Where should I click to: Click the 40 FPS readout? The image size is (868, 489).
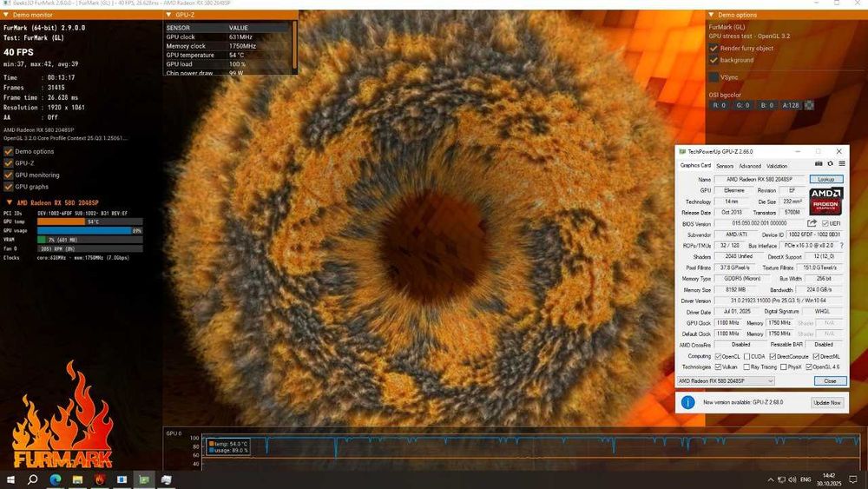(x=18, y=52)
